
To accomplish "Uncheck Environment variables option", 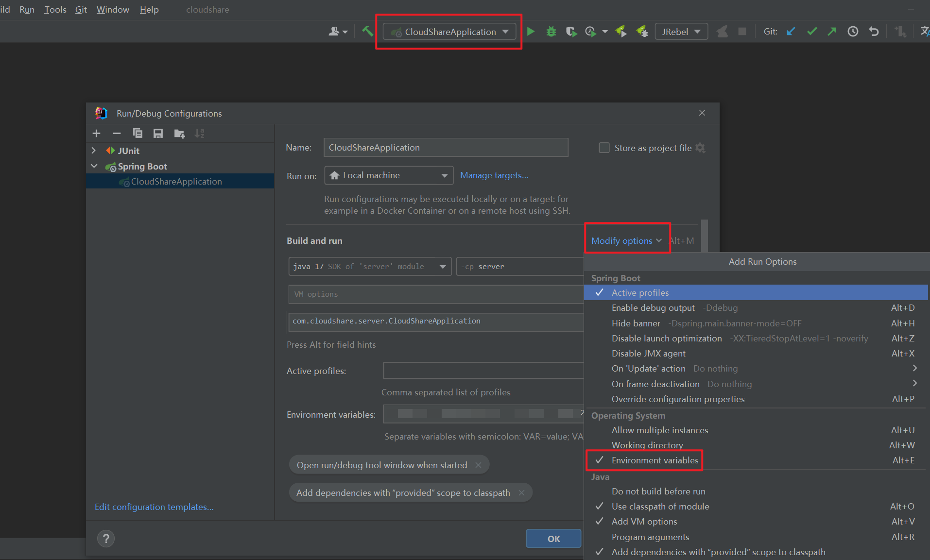I will point(756,460).
